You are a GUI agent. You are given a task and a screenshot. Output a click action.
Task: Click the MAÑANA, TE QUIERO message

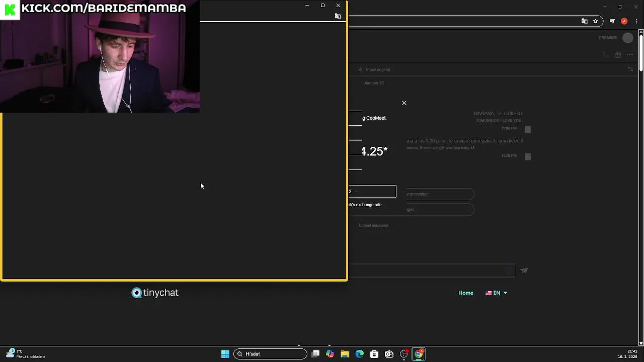click(x=498, y=114)
